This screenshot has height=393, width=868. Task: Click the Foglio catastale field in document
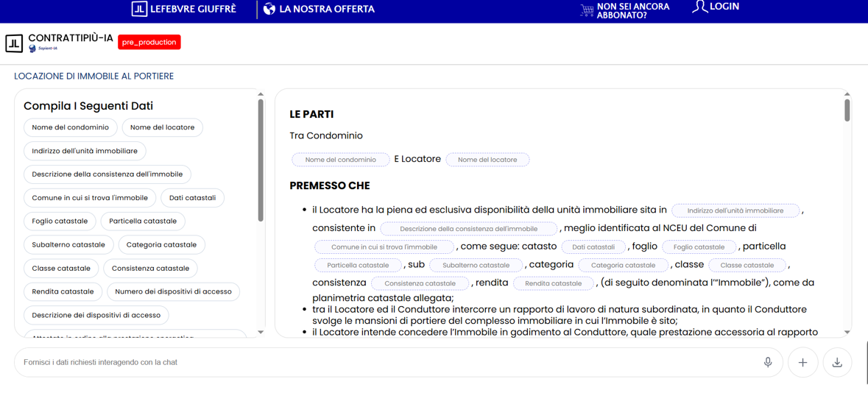(699, 247)
